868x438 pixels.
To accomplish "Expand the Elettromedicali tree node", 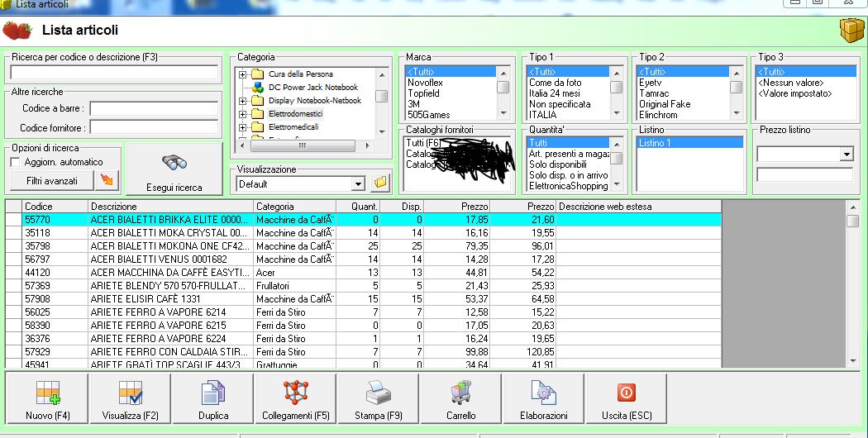I will click(x=242, y=127).
